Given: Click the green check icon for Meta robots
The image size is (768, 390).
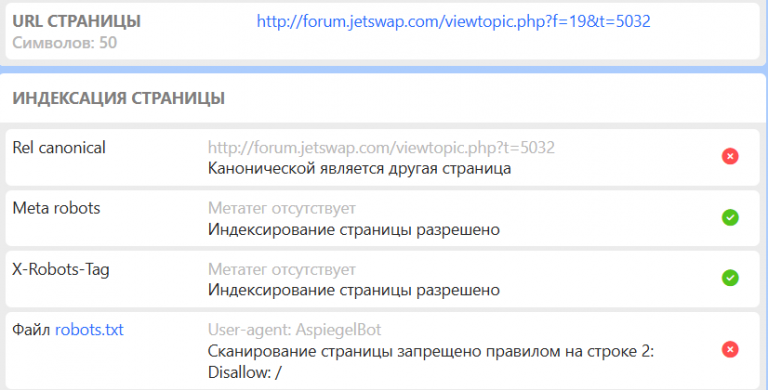Looking at the screenshot, I should [730, 217].
